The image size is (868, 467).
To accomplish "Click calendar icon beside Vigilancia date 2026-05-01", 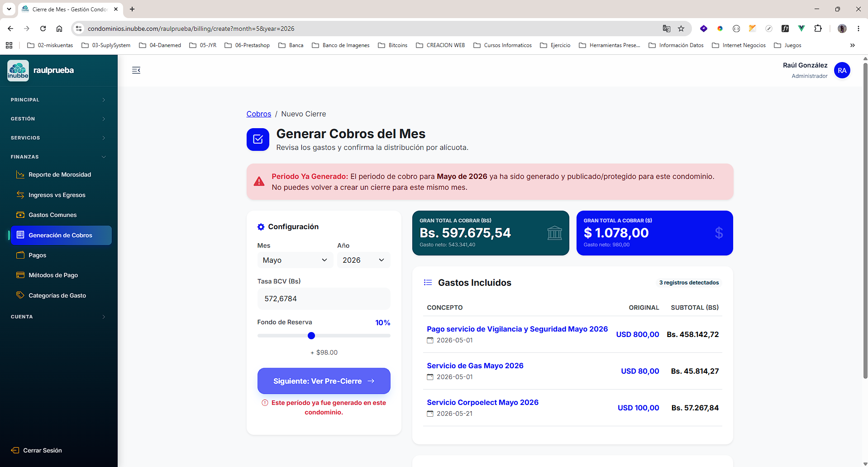I will pyautogui.click(x=430, y=340).
